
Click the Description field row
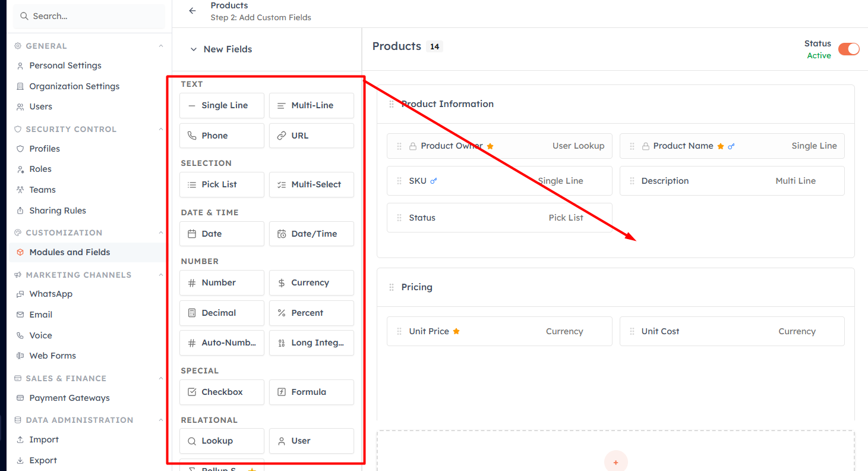coord(732,181)
